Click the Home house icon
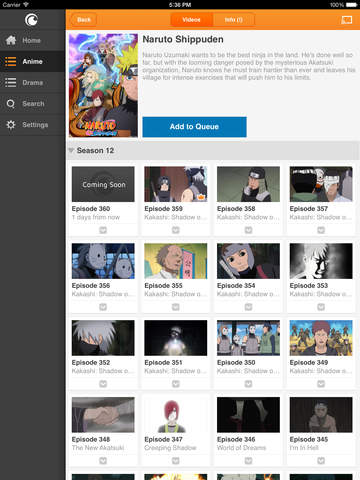Image resolution: width=360 pixels, height=480 pixels. [x=11, y=40]
